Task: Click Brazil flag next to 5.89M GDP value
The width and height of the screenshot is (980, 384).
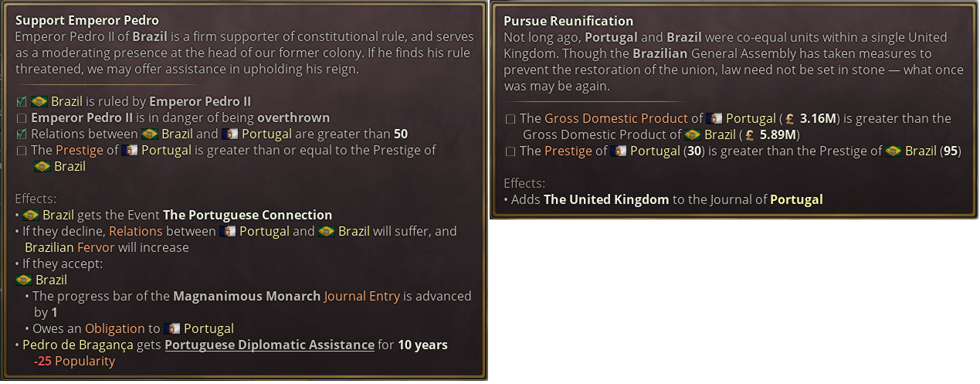Action: pos(693,134)
